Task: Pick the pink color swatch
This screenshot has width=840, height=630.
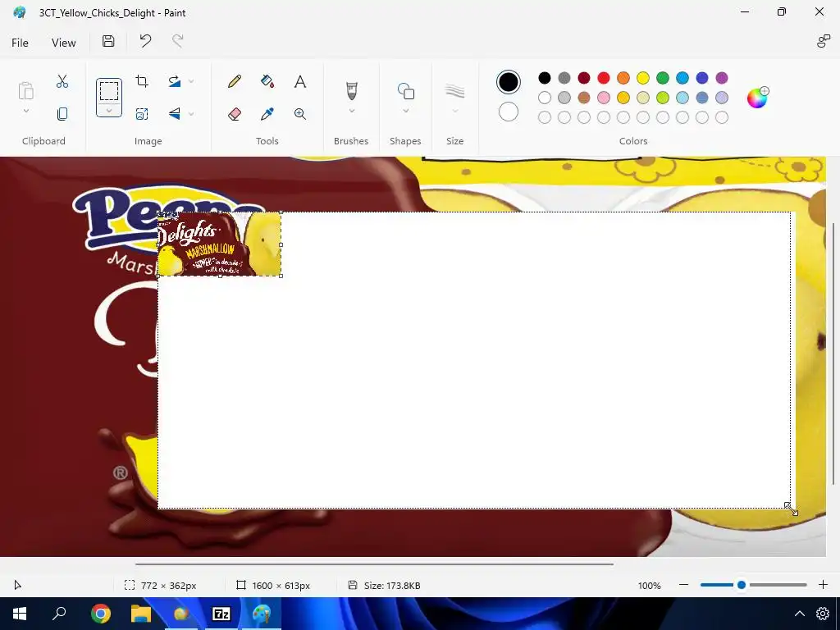Action: pos(603,98)
